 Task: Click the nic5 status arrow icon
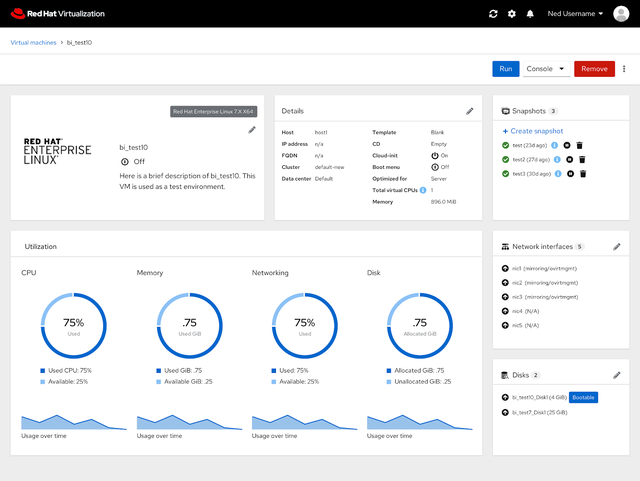[505, 325]
